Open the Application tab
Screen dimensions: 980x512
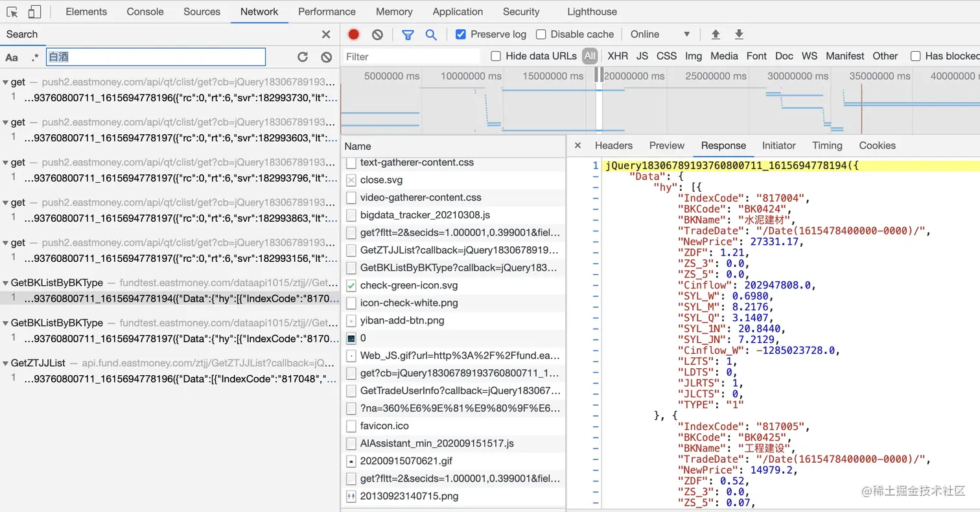(x=458, y=12)
